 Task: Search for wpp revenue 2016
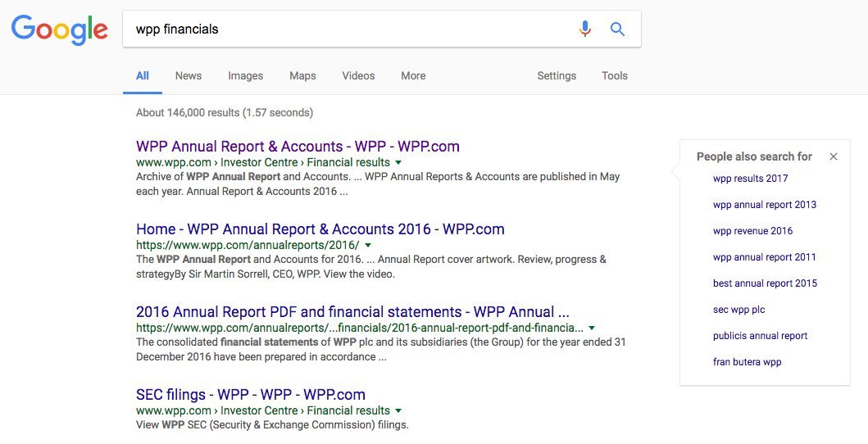[x=752, y=231]
